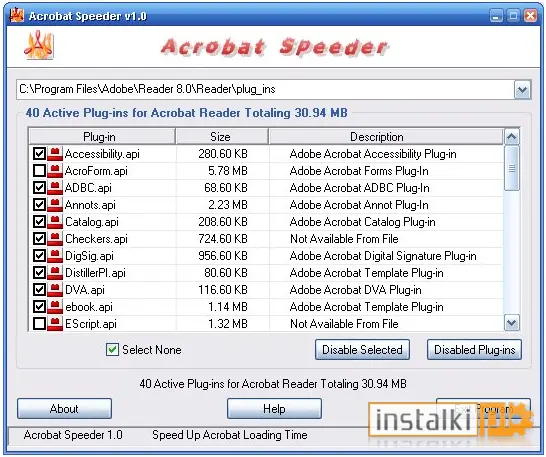Select the ebook.api file name
Viewport: 546px width, 457px height.
tap(89, 307)
